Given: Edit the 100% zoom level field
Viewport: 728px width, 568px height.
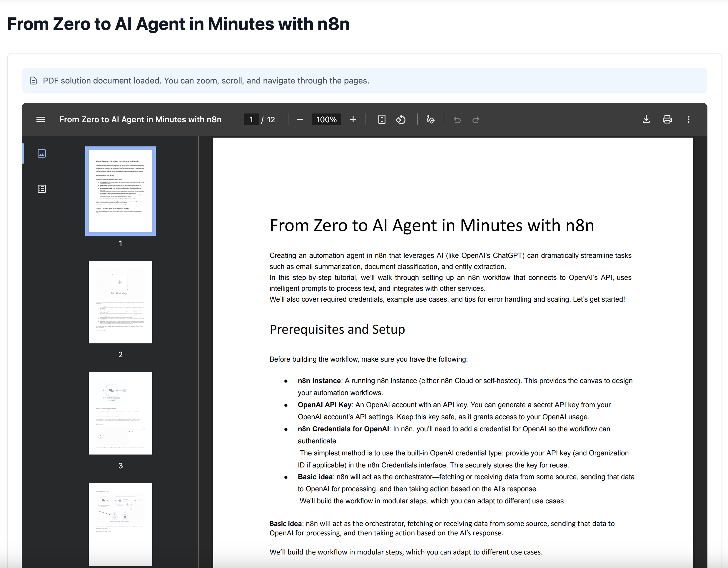Looking at the screenshot, I should coord(326,119).
